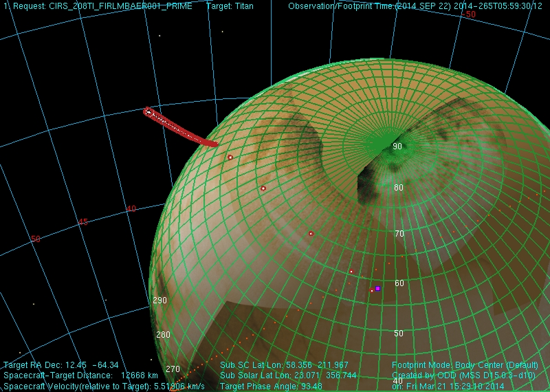This screenshot has height=392, width=550.
Task: Click 'Footprint Mode: Body Center (Default)' text
Action: [465, 365]
